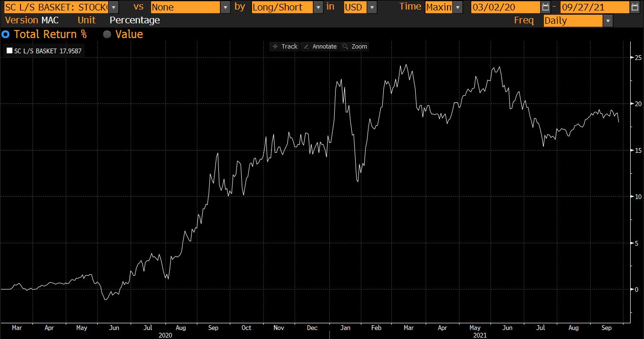Viewport: 644px width, 339px height.
Task: Open the 'vs' None benchmark dropdown
Action: [x=225, y=7]
